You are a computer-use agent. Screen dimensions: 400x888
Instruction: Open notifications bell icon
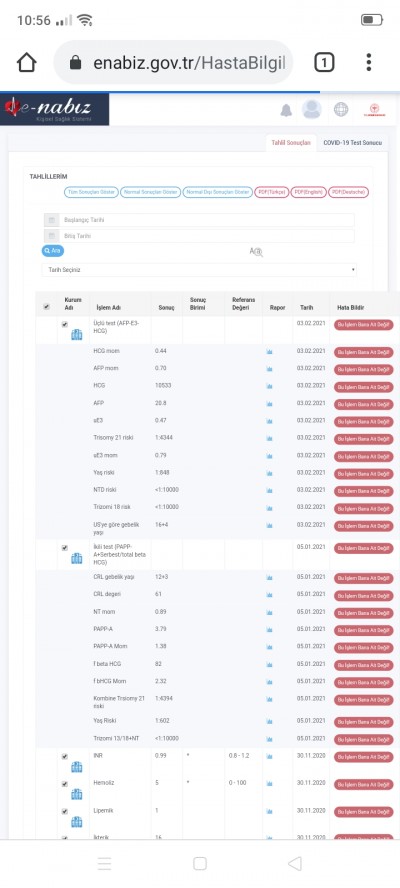pos(286,110)
